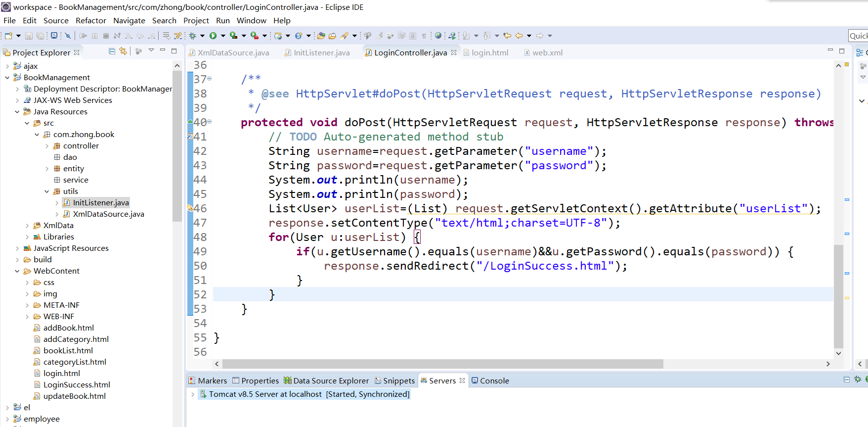Open the New file dropdown arrow
The height and width of the screenshot is (427, 868).
coord(18,36)
